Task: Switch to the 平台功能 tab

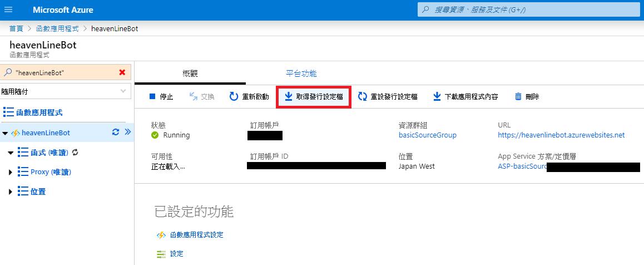Action: 301,73
